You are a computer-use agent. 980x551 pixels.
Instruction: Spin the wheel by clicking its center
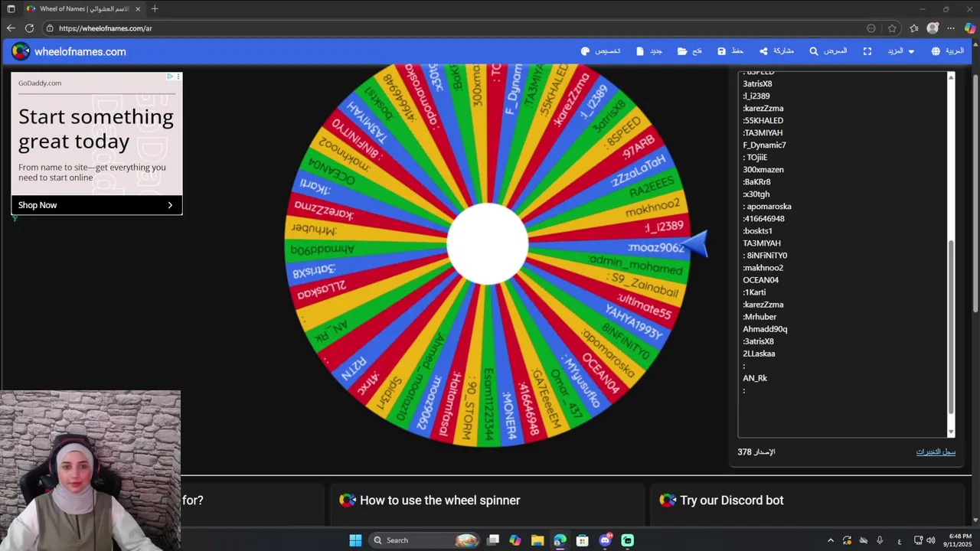[488, 243]
